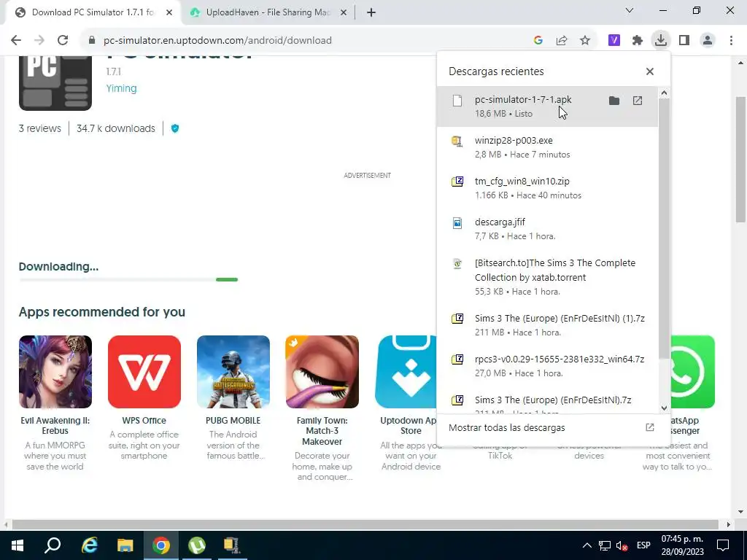View site information lock icon
This screenshot has width=747, height=560.
[92, 41]
